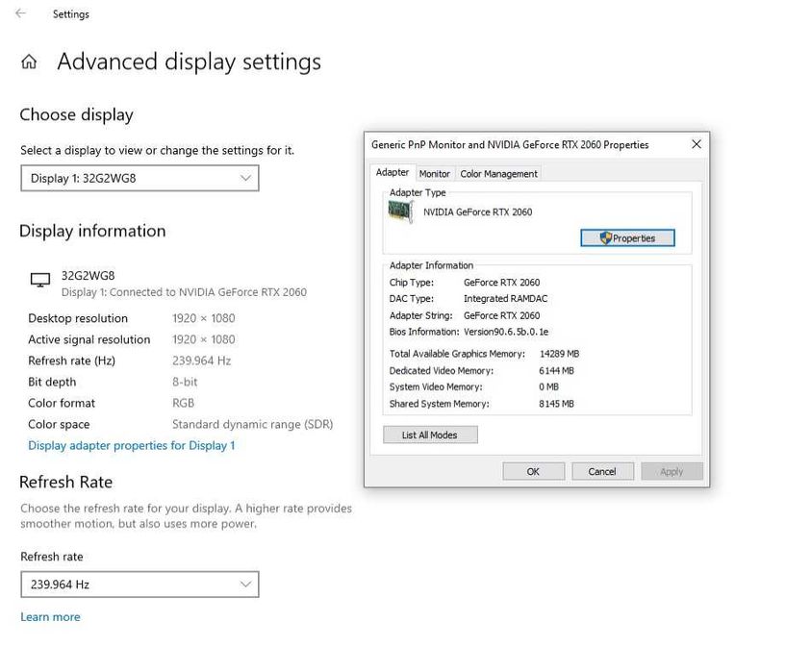Click the Version90.6.5b.0.1e BIOS information
The width and height of the screenshot is (811, 672).
[x=506, y=332]
